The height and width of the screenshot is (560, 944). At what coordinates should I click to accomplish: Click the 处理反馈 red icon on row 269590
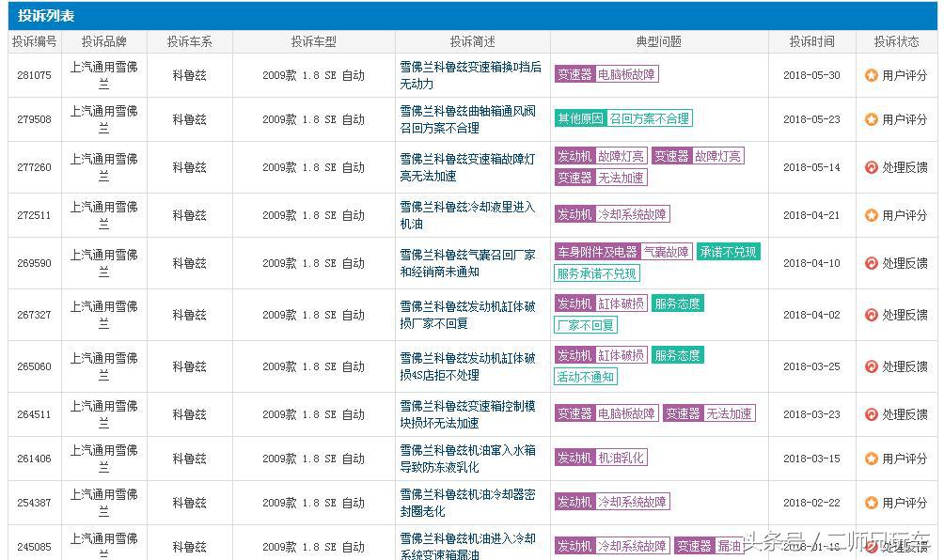pyautogui.click(x=870, y=263)
